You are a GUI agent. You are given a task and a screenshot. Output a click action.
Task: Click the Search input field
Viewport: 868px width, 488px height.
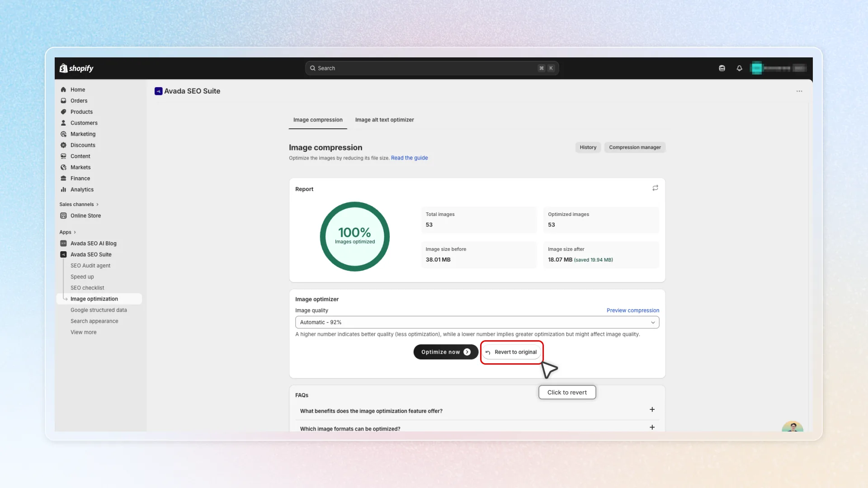point(432,68)
